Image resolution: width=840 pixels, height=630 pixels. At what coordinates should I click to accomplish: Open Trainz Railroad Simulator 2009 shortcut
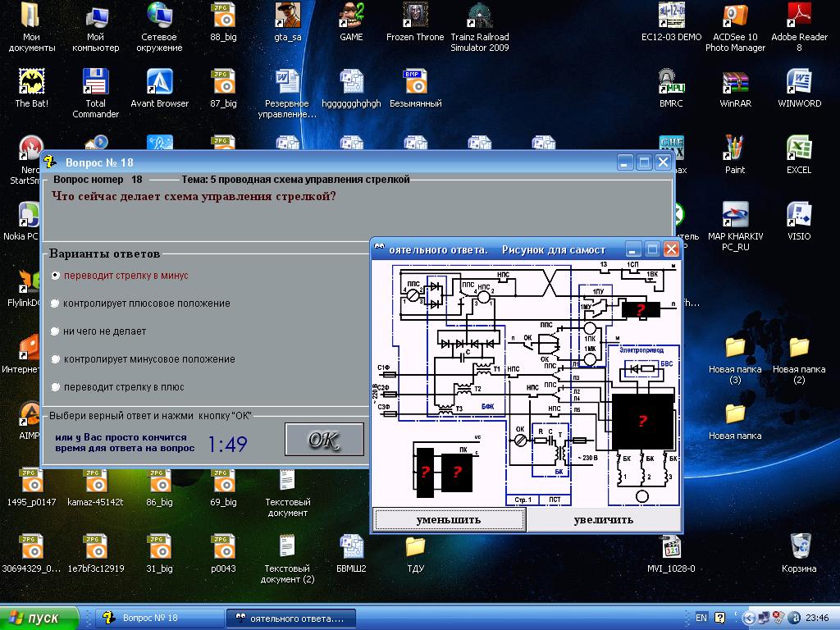(480, 16)
